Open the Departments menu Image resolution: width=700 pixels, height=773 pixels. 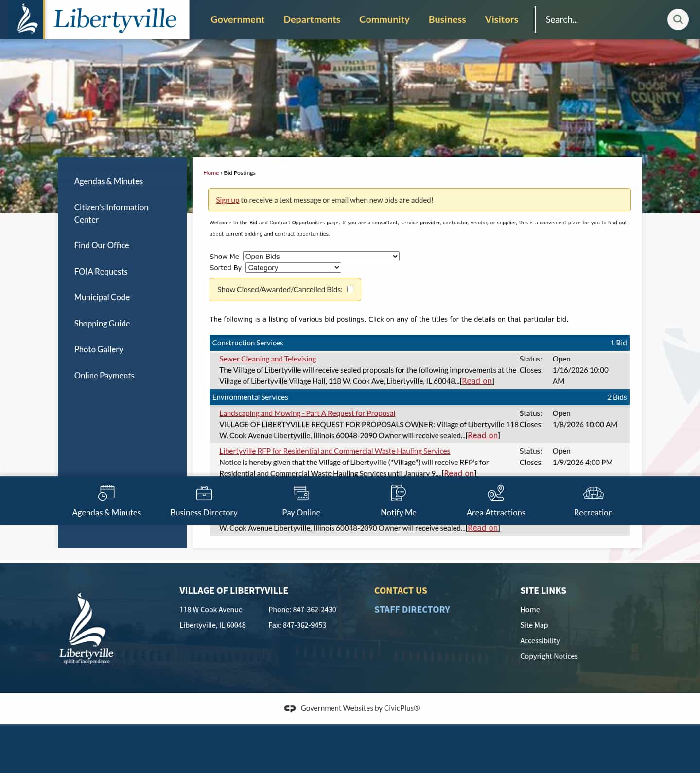point(312,19)
